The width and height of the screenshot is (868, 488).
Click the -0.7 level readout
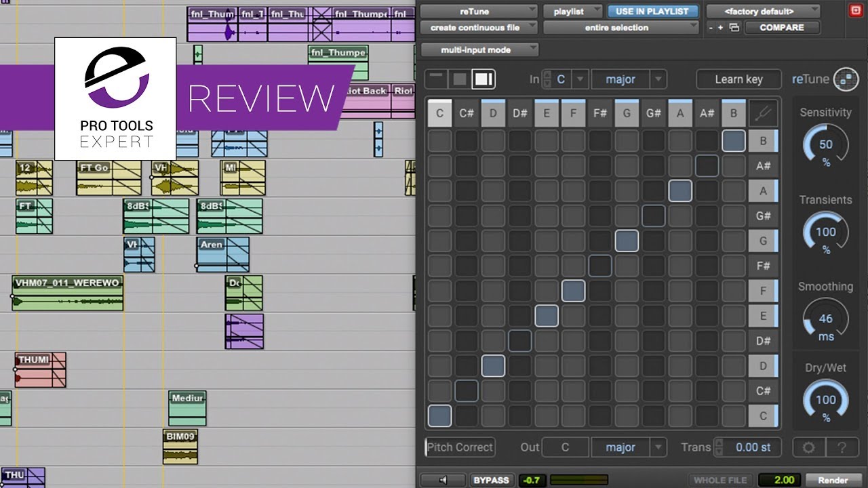click(x=531, y=480)
